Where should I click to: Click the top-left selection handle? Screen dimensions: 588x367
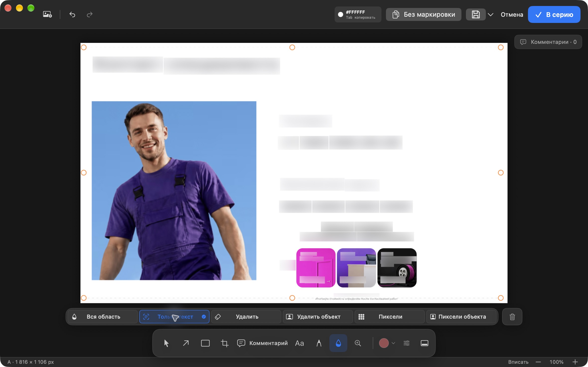[x=84, y=47]
